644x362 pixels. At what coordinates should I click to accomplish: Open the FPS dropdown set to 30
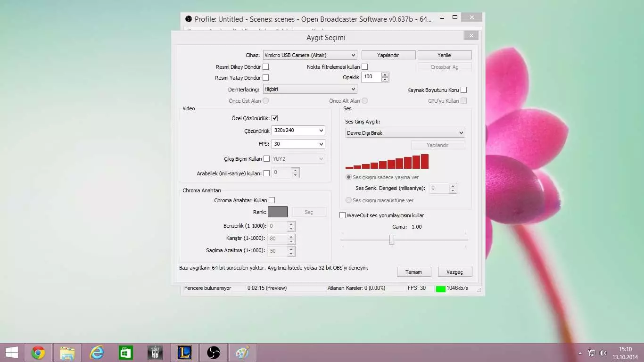point(298,144)
